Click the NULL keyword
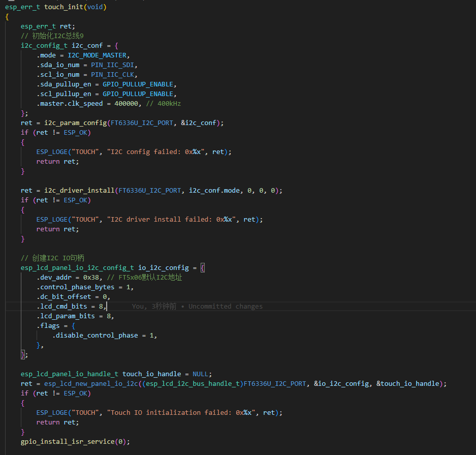476x455 pixels. tap(200, 374)
